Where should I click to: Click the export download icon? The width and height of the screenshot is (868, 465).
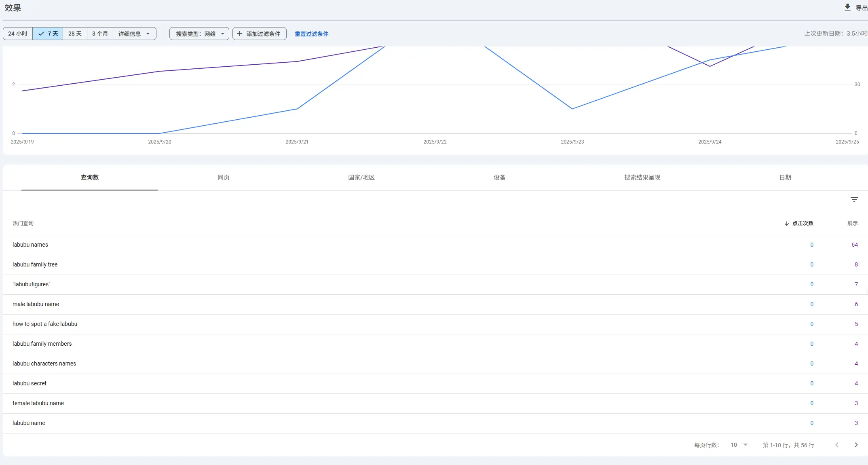click(847, 7)
